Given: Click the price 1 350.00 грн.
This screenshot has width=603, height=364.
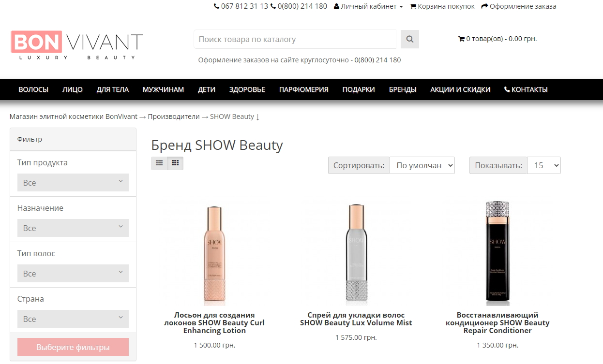Looking at the screenshot, I should coord(497,345).
